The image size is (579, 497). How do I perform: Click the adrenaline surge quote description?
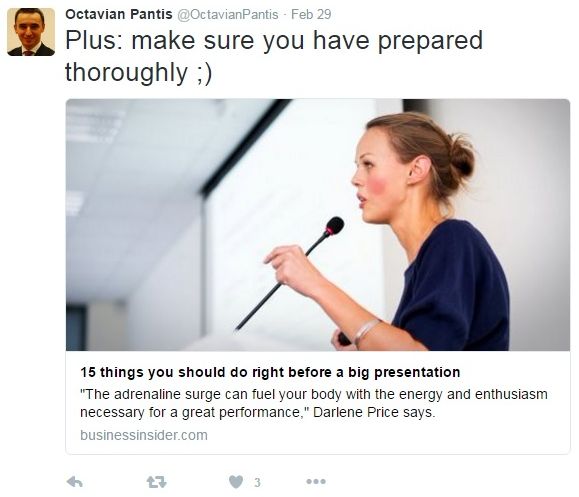coord(314,403)
